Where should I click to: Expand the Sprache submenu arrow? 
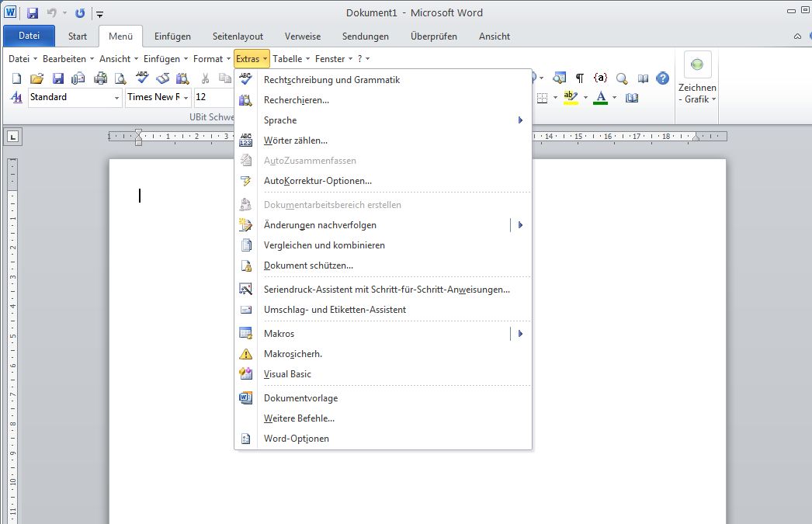point(520,120)
